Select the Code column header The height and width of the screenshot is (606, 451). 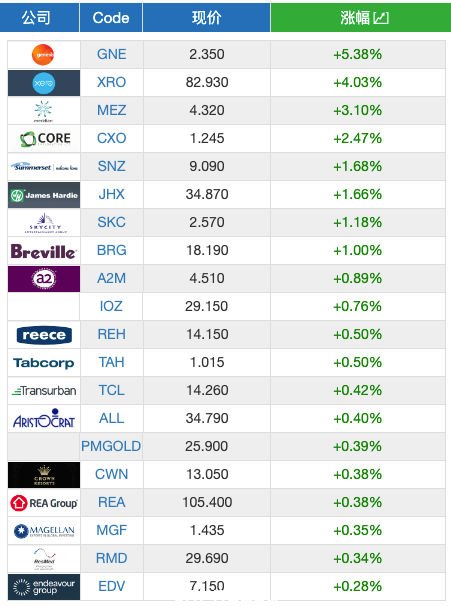(111, 18)
